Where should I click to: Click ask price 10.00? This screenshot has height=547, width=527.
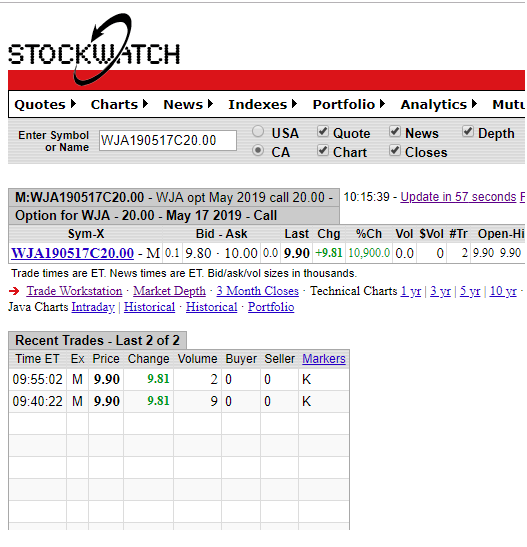241,253
